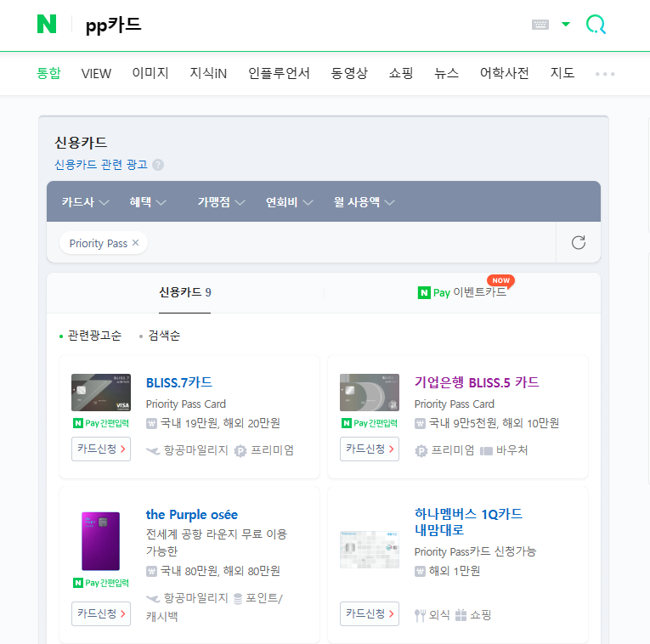This screenshot has height=644, width=650.
Task: Click N Pay간편입력 under BLISS.7 card
Action: 101,423
